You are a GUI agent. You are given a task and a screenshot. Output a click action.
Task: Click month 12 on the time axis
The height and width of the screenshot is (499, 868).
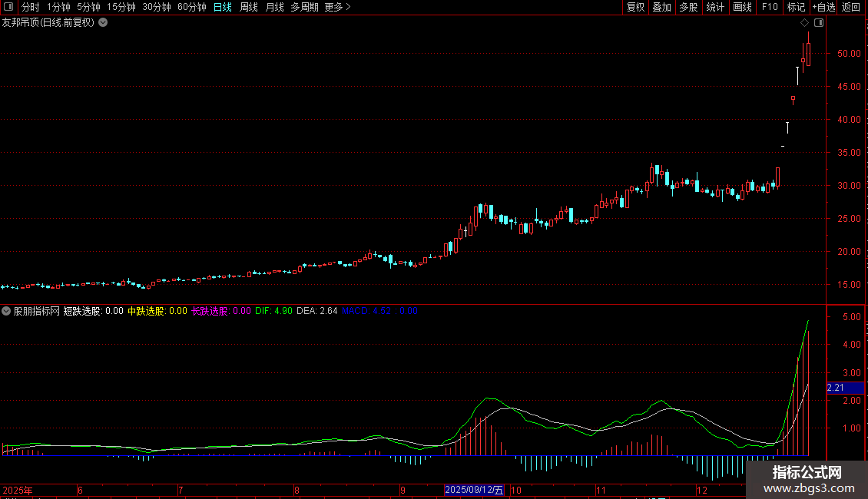click(x=702, y=490)
